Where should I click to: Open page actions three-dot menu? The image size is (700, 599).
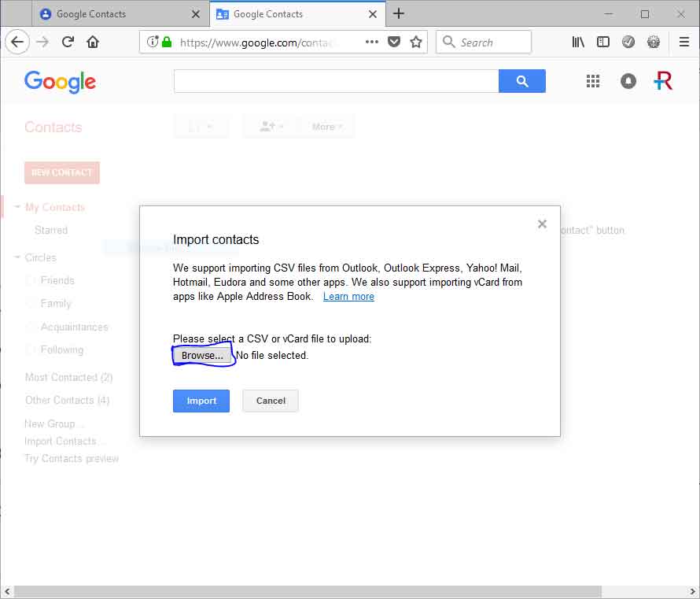371,42
